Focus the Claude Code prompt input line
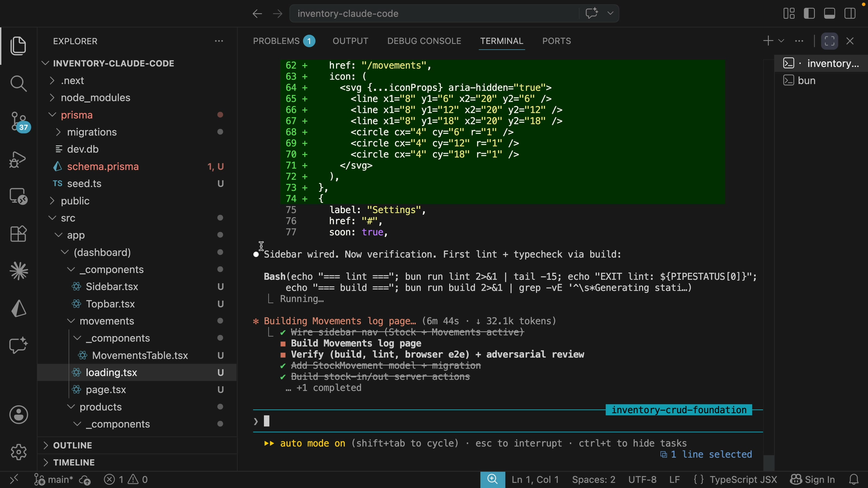Viewport: 868px width, 488px height. tap(508, 421)
